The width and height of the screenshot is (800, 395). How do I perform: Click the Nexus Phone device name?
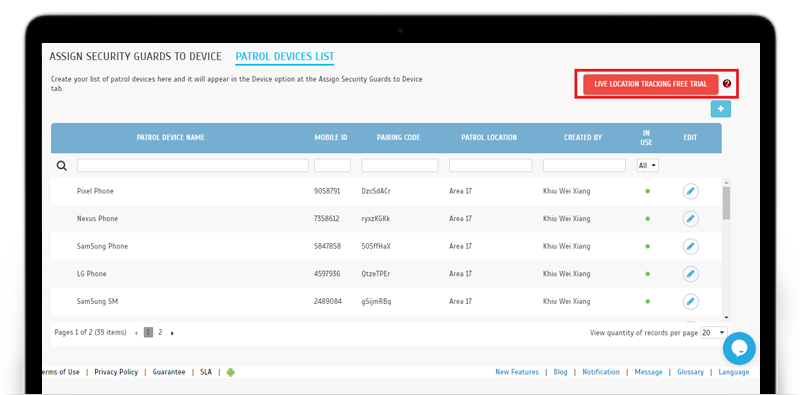coord(97,219)
